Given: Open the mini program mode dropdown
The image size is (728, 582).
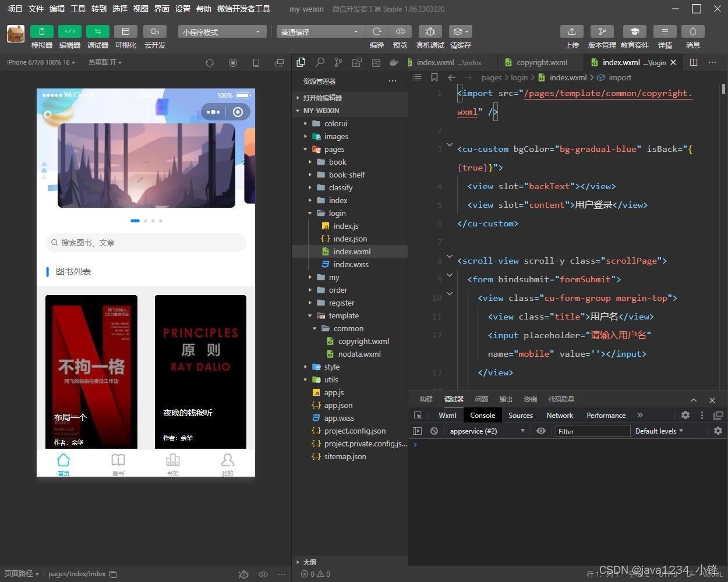Looking at the screenshot, I should tap(222, 31).
